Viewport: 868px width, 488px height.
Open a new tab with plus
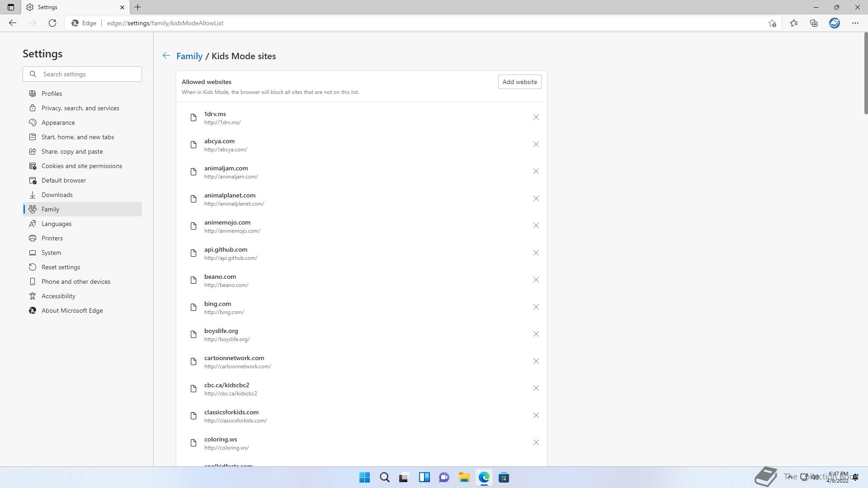[138, 7]
